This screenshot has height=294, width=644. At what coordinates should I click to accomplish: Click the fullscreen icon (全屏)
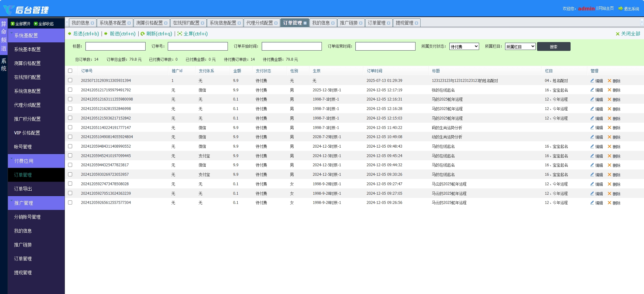[180, 34]
